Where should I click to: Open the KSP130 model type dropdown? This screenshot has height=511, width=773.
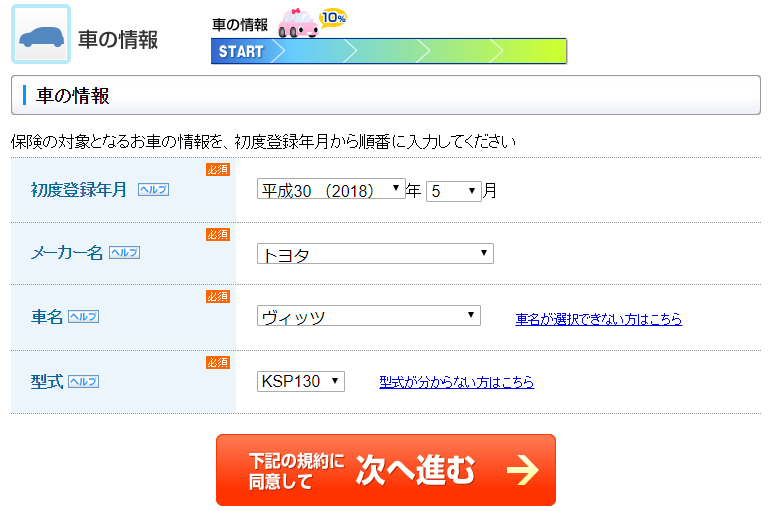point(300,381)
